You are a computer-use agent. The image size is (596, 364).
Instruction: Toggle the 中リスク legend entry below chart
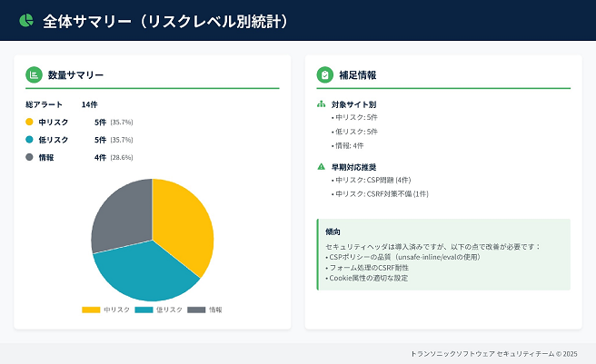tap(105, 310)
